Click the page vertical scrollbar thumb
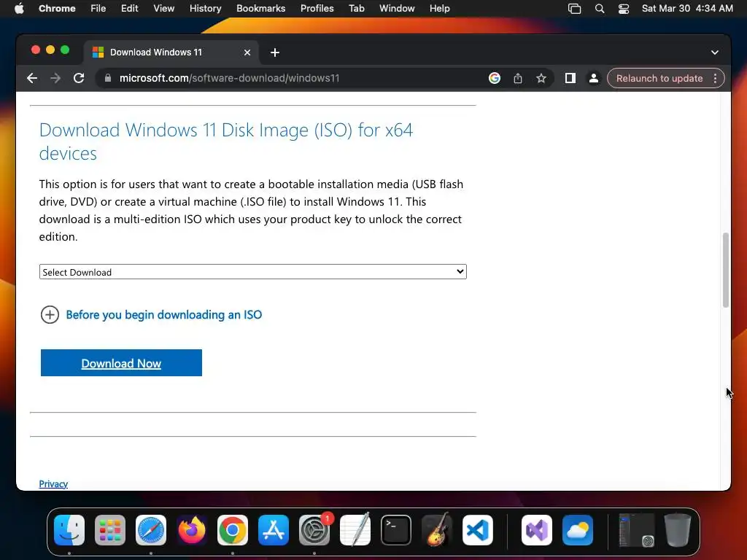Viewport: 747px width, 560px height. (x=726, y=270)
